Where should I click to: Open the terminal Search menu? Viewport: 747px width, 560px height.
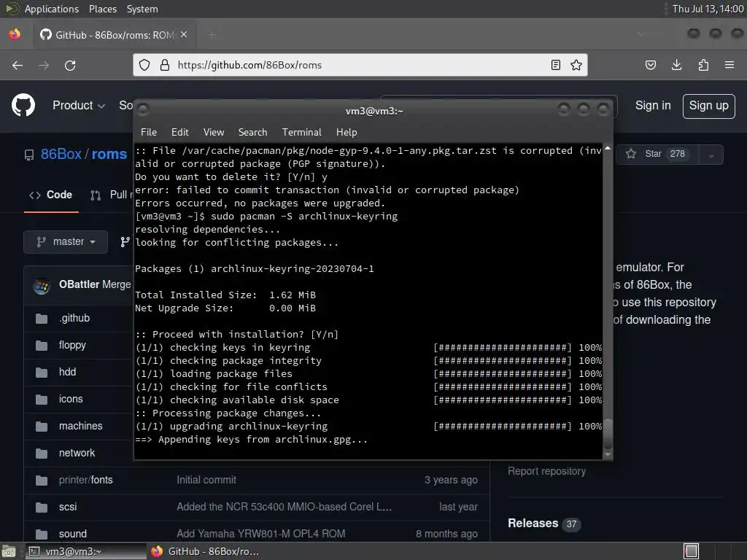point(252,132)
